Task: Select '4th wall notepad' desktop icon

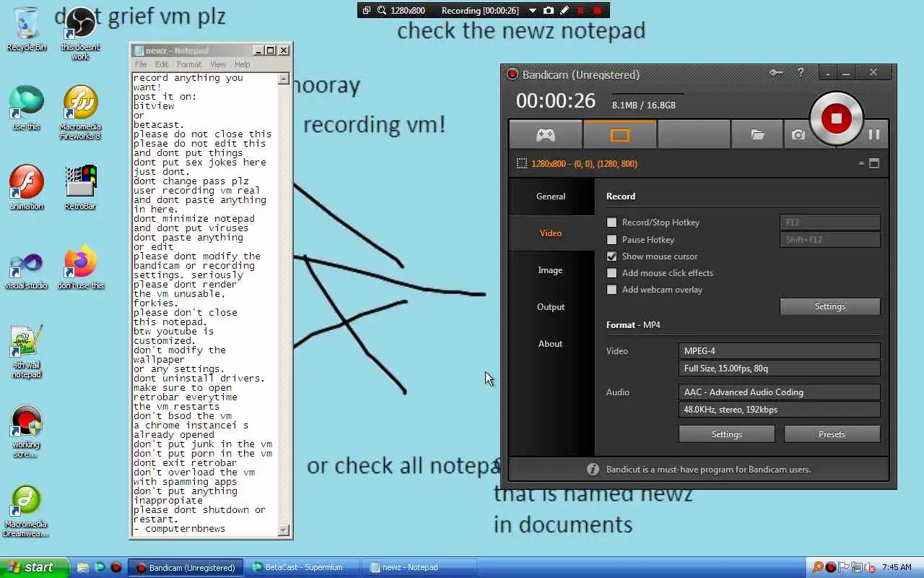Action: 27,351
